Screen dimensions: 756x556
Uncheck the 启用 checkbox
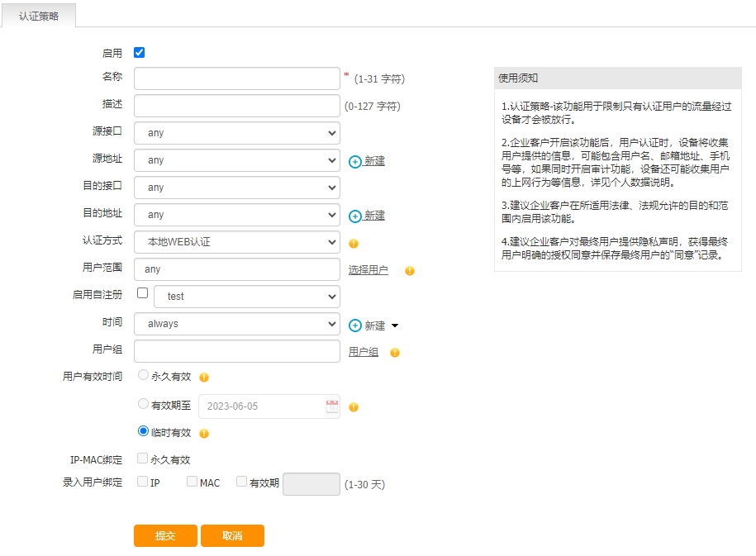[139, 51]
